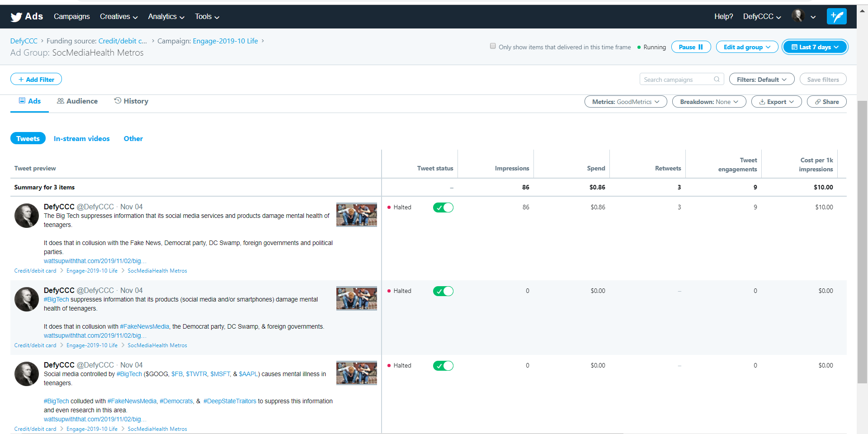Viewport: 868px width, 434px height.
Task: Open the Export dropdown
Action: pyautogui.click(x=776, y=102)
